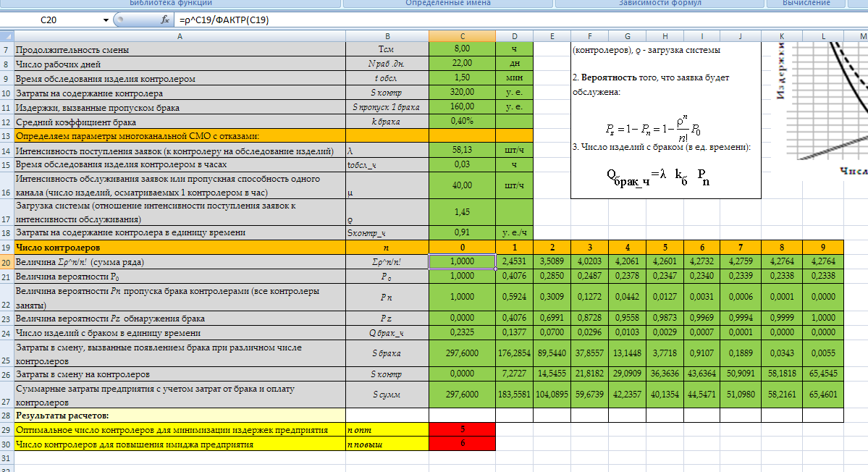
Task: Click red cell with value 6
Action: pos(462,444)
